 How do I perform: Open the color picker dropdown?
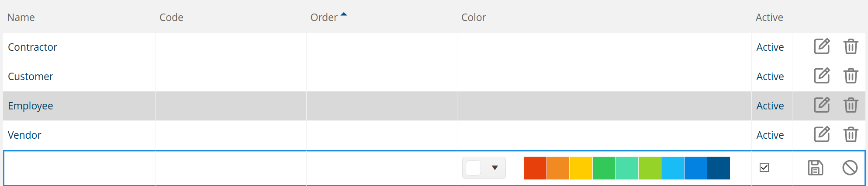pyautogui.click(x=484, y=168)
